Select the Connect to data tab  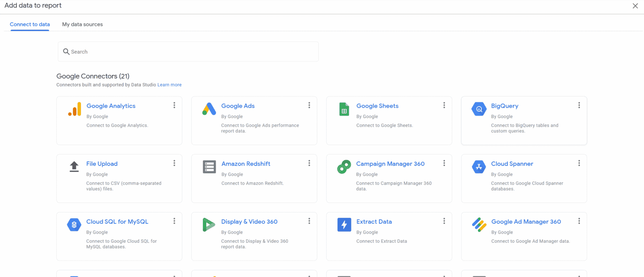30,24
